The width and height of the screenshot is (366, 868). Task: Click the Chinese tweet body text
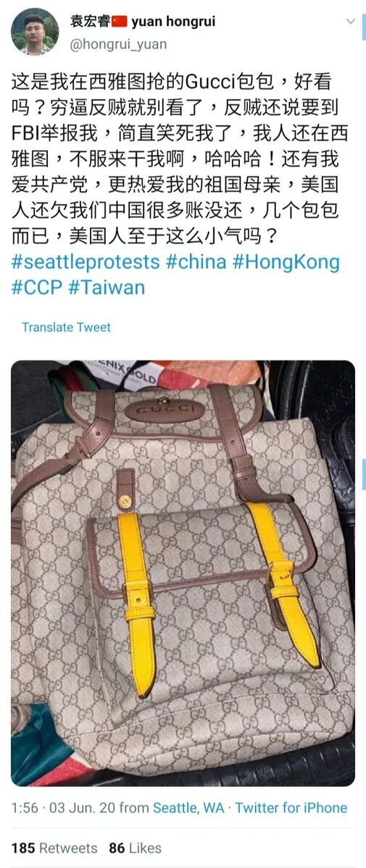point(176,159)
